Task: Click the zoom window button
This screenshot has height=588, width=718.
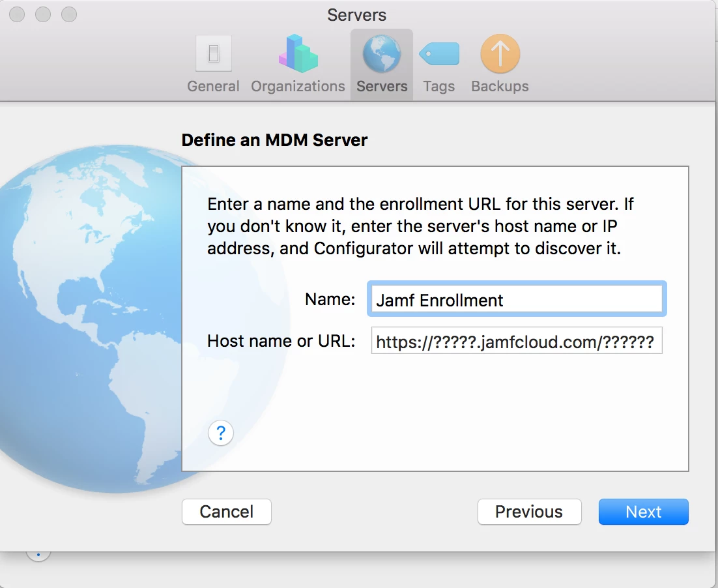Action: pyautogui.click(x=69, y=14)
